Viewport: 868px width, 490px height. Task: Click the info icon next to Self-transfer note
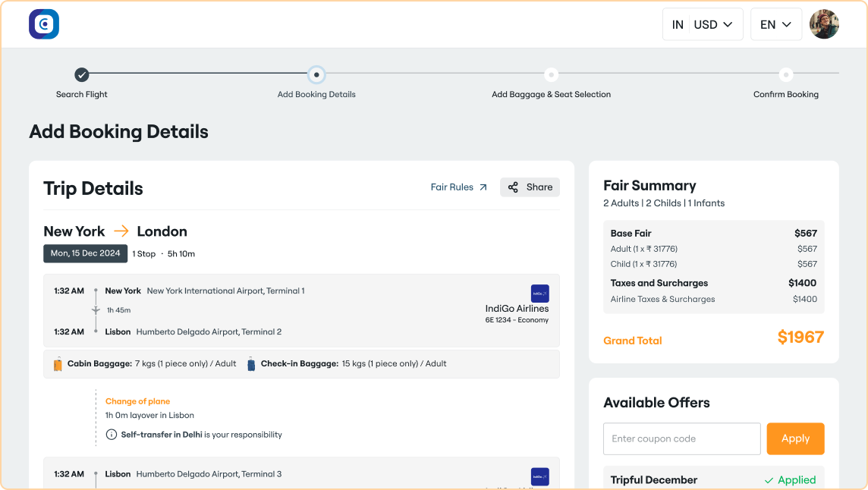coord(110,434)
